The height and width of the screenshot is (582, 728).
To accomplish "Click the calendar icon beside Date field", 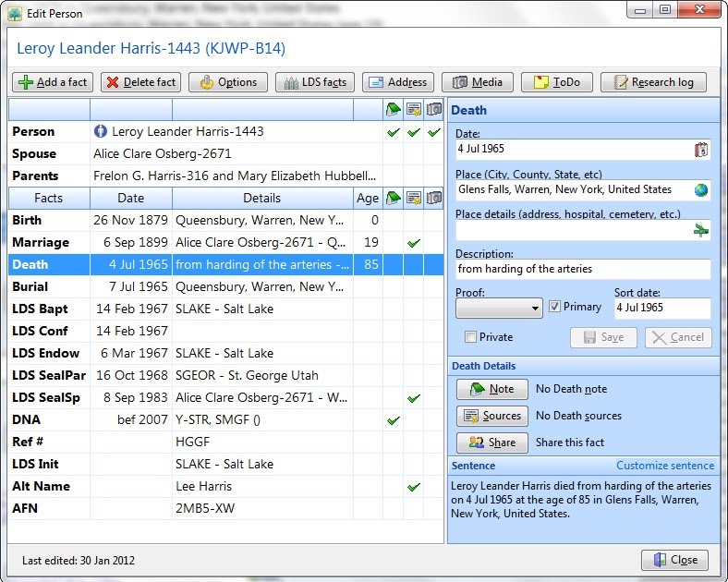I will 701,150.
